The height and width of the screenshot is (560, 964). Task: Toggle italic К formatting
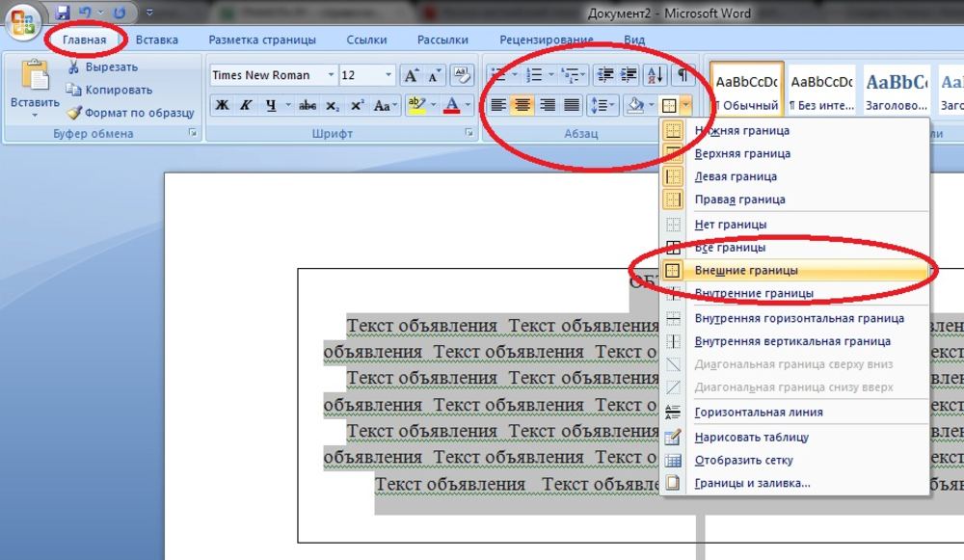[x=246, y=105]
